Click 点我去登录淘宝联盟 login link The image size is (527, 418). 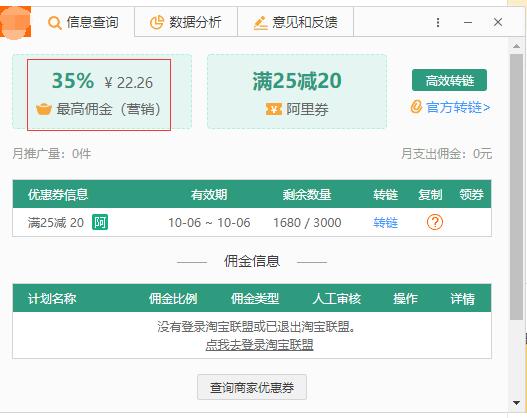pyautogui.click(x=259, y=345)
